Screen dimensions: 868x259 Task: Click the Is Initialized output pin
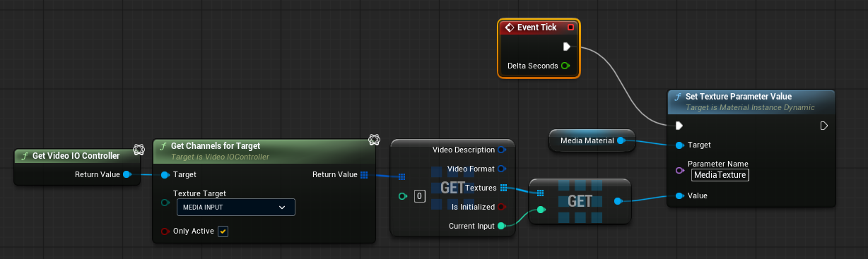(x=502, y=207)
